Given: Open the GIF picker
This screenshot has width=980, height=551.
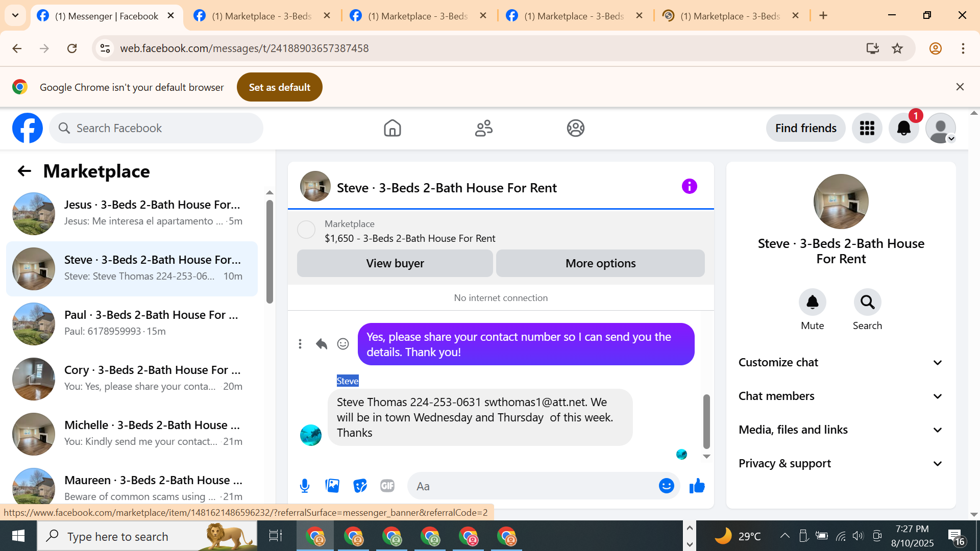Looking at the screenshot, I should pyautogui.click(x=387, y=486).
